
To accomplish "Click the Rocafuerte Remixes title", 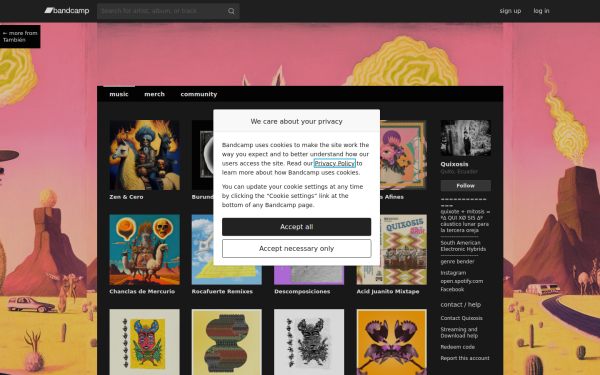I will point(222,292).
